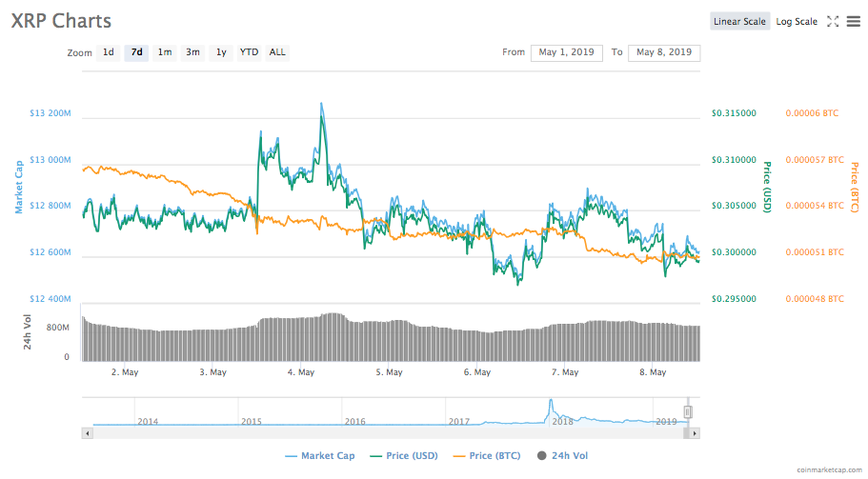Click the '2. May' x-axis label

(125, 372)
